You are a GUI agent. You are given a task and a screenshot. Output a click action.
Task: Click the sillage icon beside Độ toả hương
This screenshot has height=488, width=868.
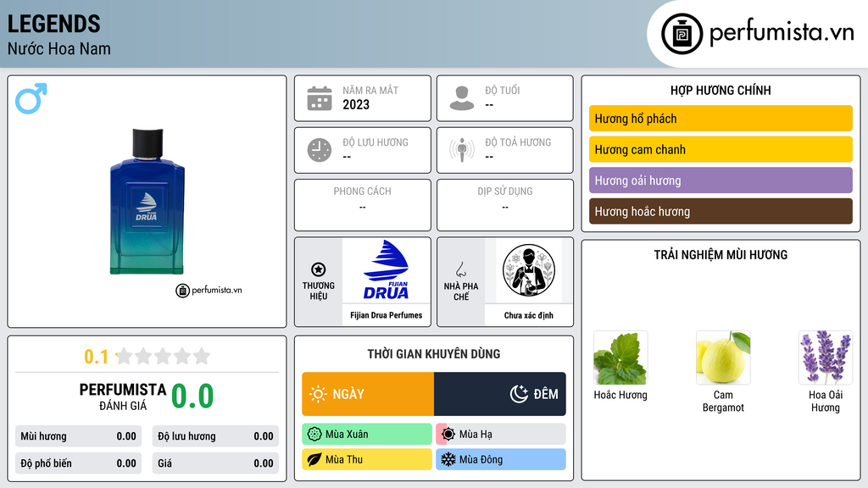point(462,150)
